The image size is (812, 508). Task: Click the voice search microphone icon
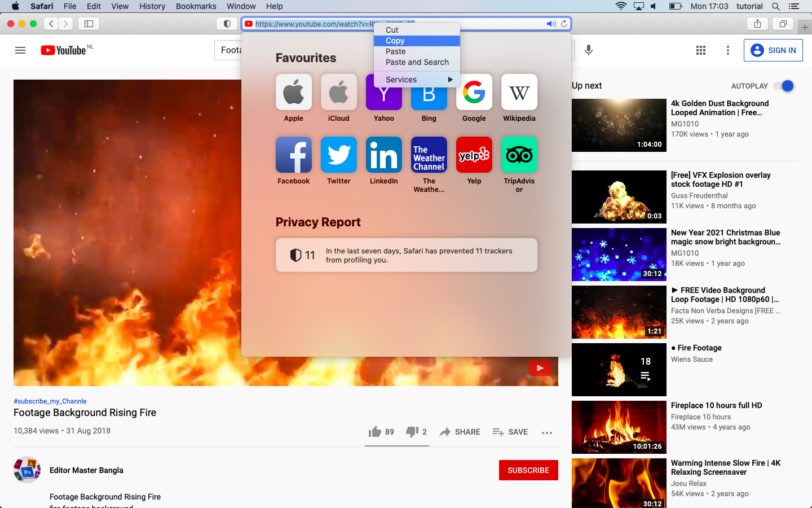[x=588, y=50]
